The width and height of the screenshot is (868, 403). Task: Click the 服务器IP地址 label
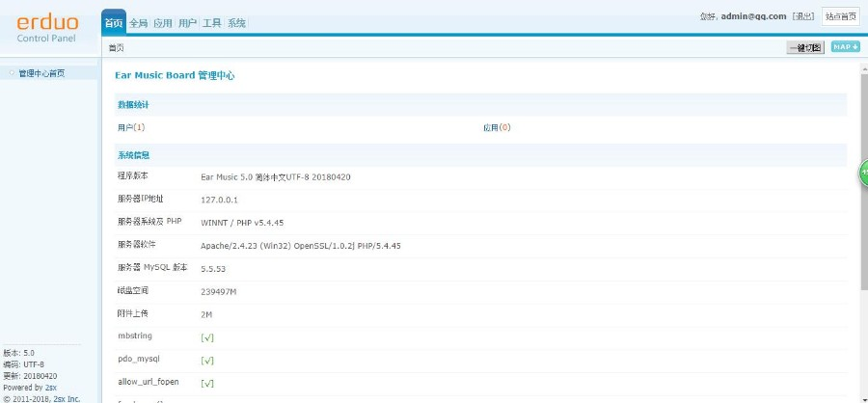click(x=140, y=199)
